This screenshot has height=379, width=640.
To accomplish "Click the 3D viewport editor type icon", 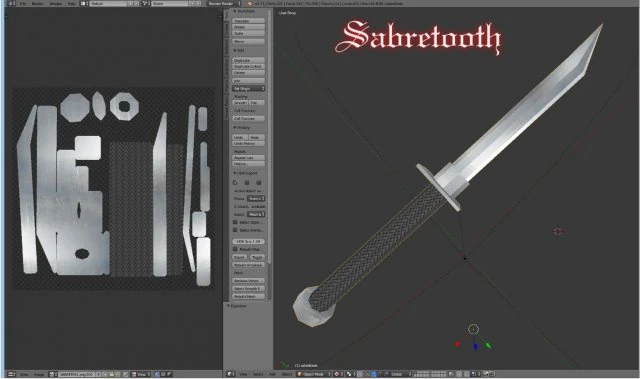I will [x=230, y=374].
